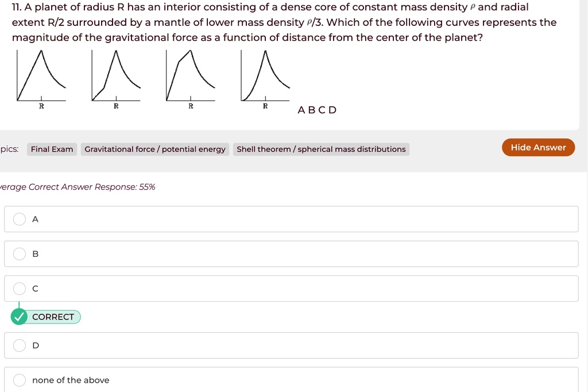588x392 pixels.
Task: Click the CORRECT badge label
Action: coord(52,317)
